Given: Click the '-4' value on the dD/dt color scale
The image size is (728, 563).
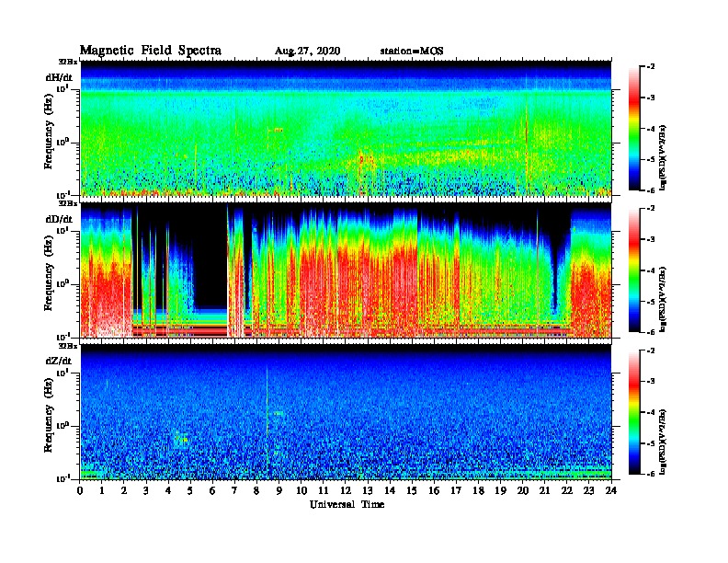Looking at the screenshot, I should 651,270.
